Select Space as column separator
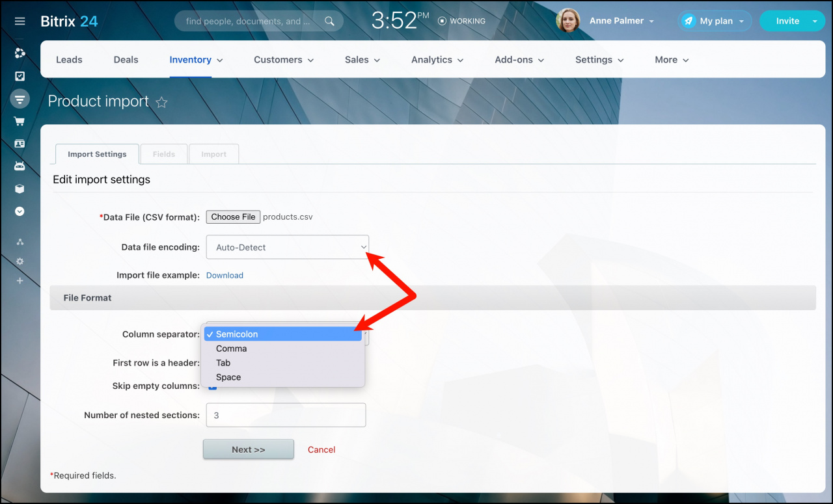833x504 pixels. coord(282,377)
